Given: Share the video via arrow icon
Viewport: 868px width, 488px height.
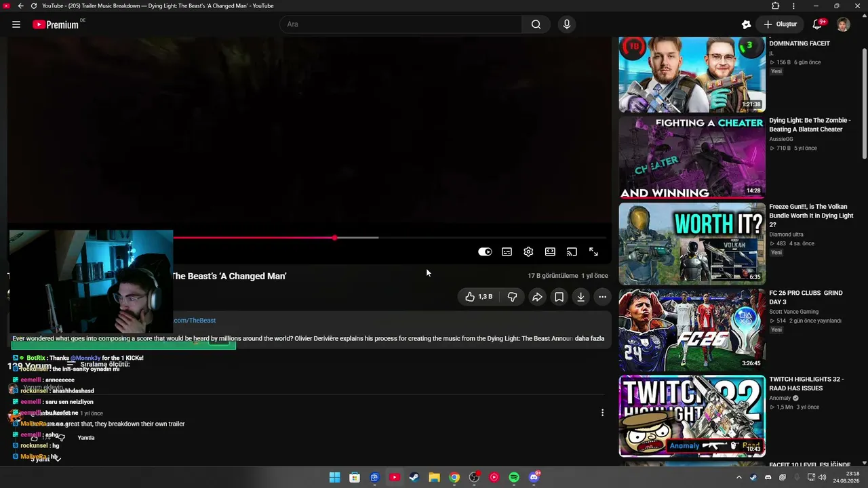Looking at the screenshot, I should coord(537,297).
